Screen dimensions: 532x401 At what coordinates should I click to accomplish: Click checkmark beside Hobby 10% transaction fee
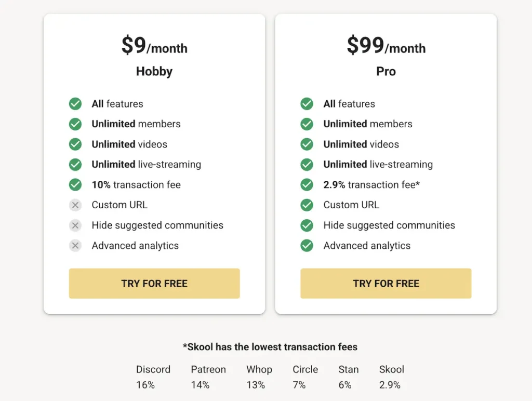click(x=75, y=185)
